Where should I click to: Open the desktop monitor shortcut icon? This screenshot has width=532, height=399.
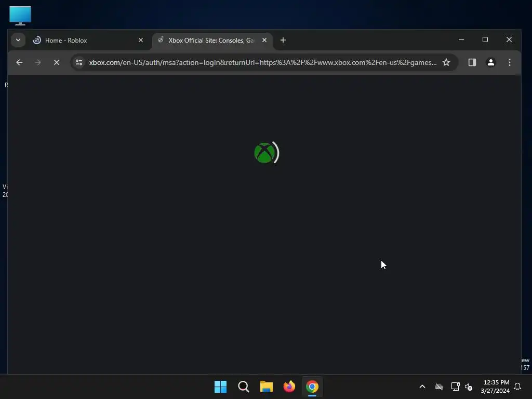(20, 16)
